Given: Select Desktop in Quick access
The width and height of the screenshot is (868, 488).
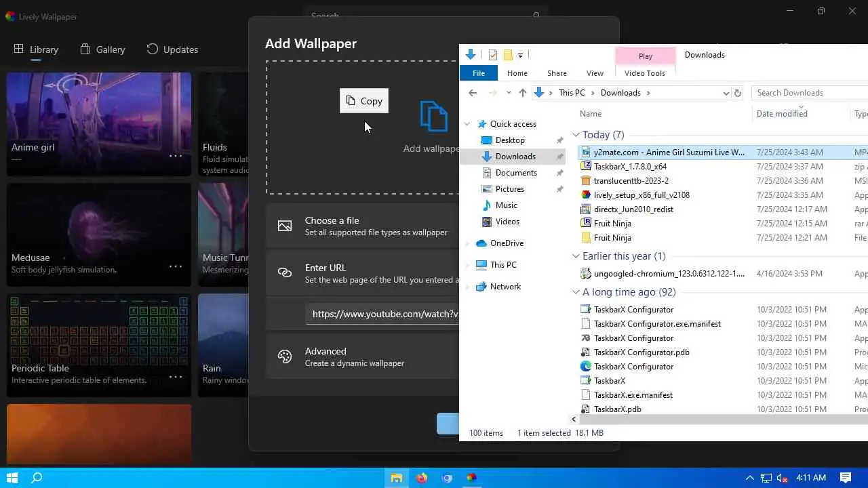Looking at the screenshot, I should tap(510, 140).
